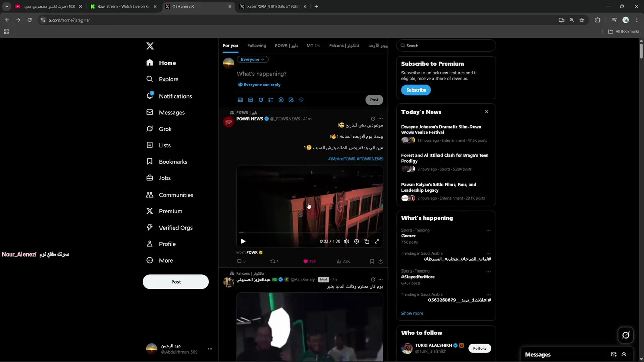This screenshot has width=644, height=362.
Task: Switch to the POWR | باور tab
Action: [x=286, y=46]
